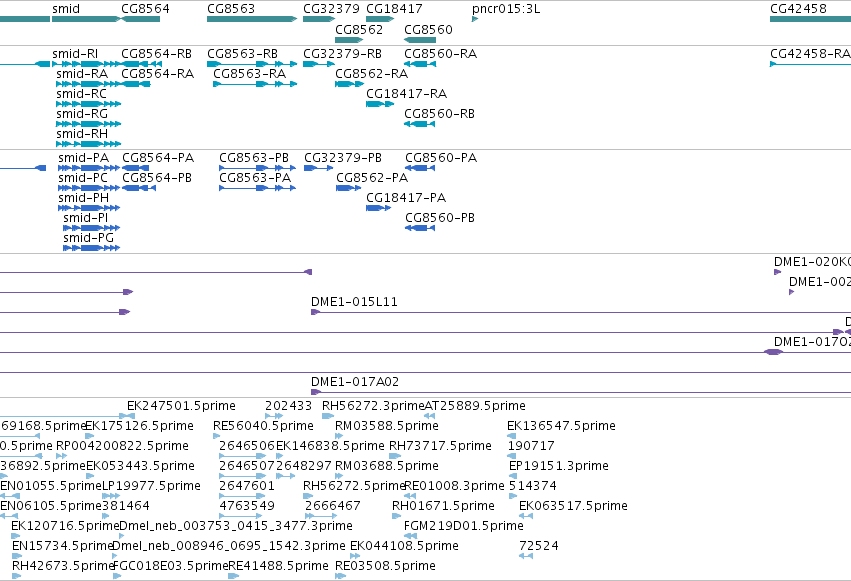The height and width of the screenshot is (581, 851).
Task: Select the CG42458 gene label
Action: pos(798,9)
